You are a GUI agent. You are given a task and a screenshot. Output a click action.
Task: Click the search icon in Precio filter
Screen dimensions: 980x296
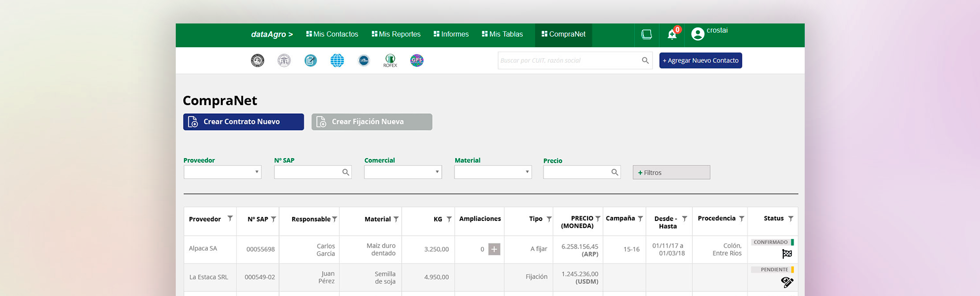tap(615, 172)
